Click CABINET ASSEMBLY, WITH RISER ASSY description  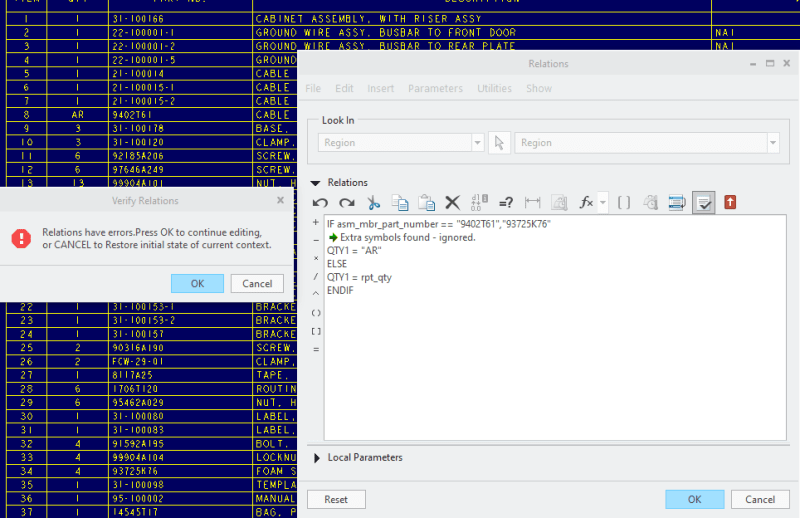[368, 19]
